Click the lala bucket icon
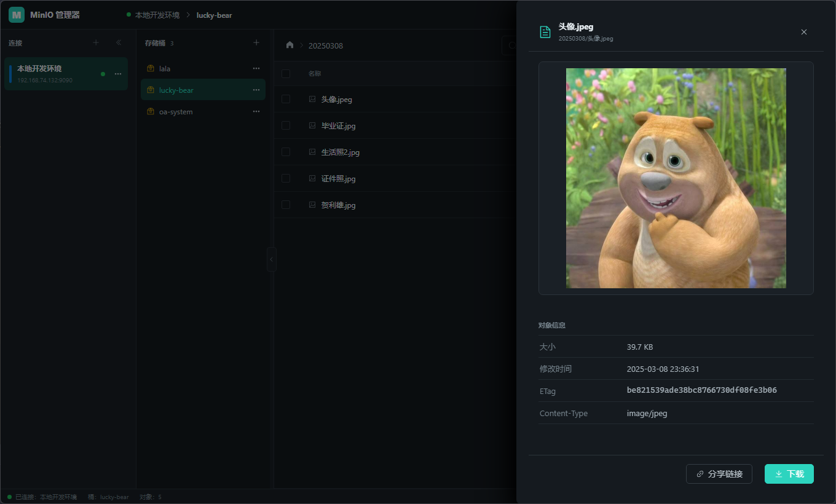The width and height of the screenshot is (836, 504). [151, 68]
